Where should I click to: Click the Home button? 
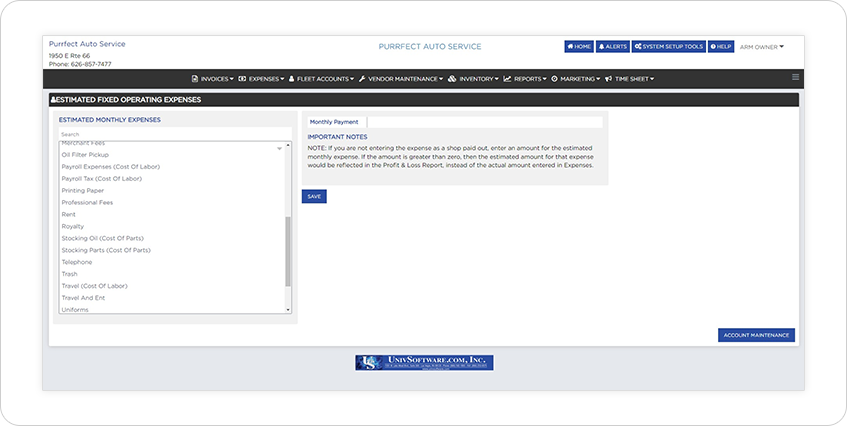579,46
